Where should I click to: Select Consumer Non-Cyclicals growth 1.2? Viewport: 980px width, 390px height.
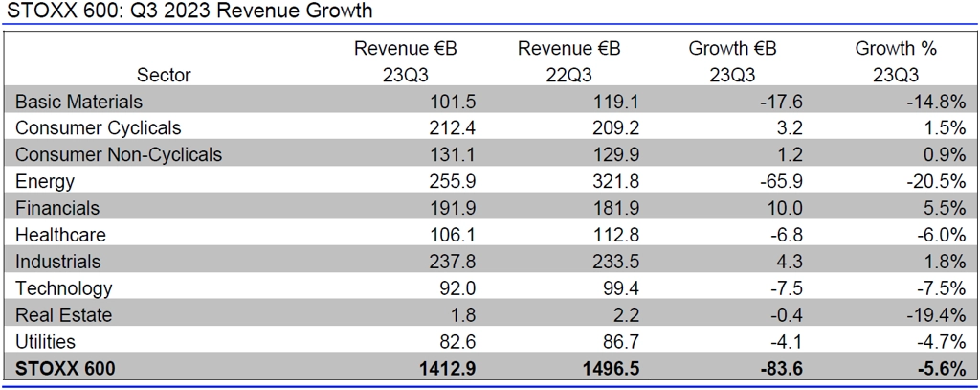pyautogui.click(x=790, y=154)
